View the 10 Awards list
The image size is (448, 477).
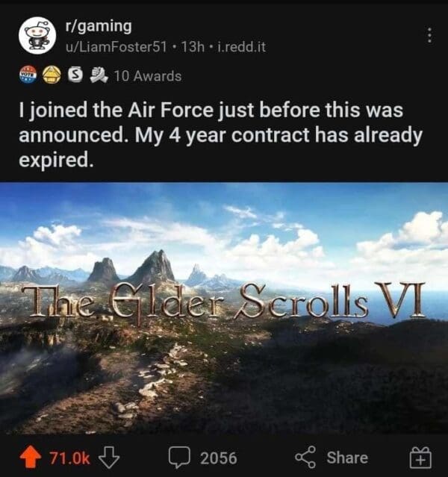pyautogui.click(x=148, y=75)
